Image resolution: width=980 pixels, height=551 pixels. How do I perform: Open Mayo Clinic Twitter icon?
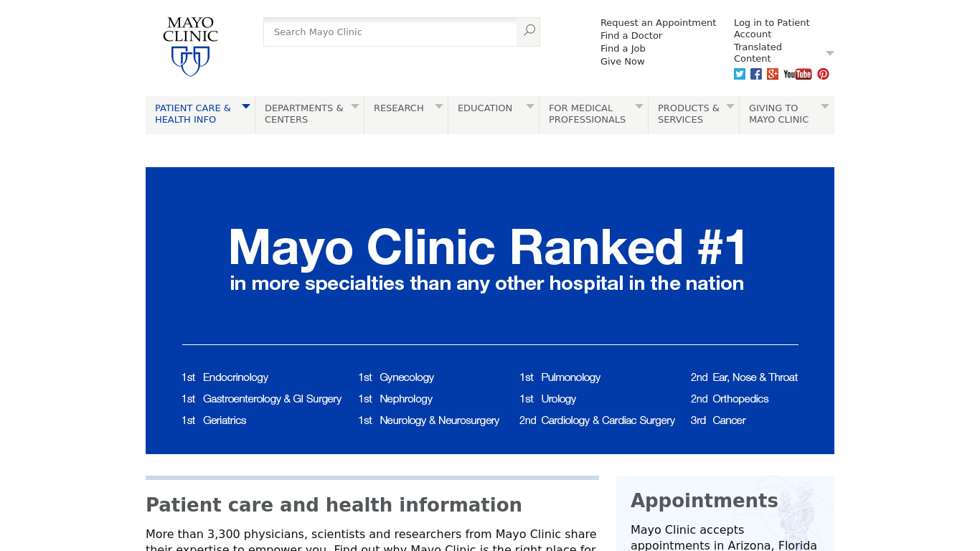(x=740, y=74)
